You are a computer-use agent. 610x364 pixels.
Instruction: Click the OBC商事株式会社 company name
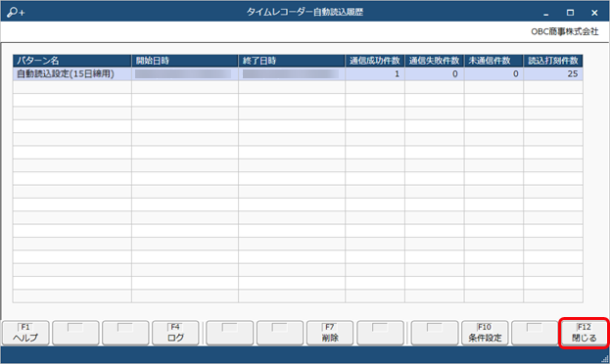pyautogui.click(x=565, y=31)
